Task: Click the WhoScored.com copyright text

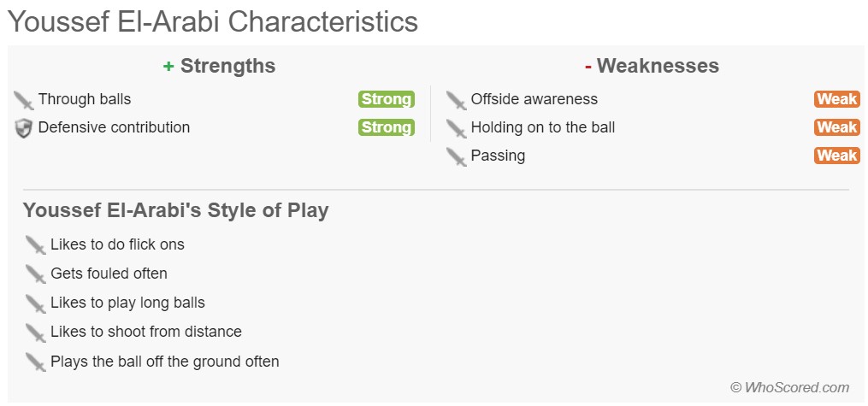Action: [789, 387]
